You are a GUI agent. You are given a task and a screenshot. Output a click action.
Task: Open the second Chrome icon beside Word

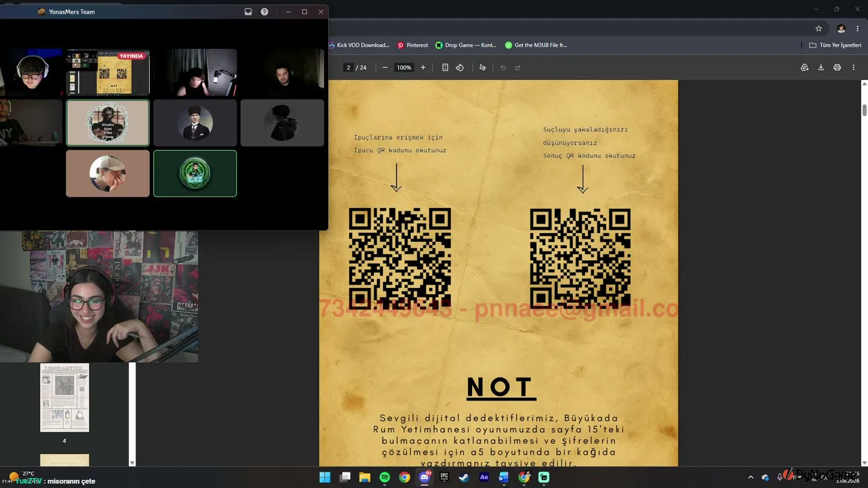[524, 477]
